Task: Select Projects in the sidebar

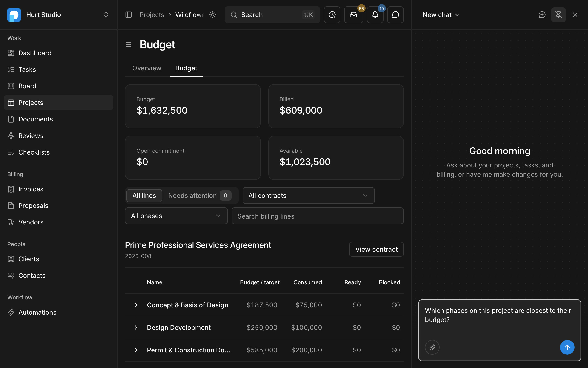Action: (x=59, y=103)
